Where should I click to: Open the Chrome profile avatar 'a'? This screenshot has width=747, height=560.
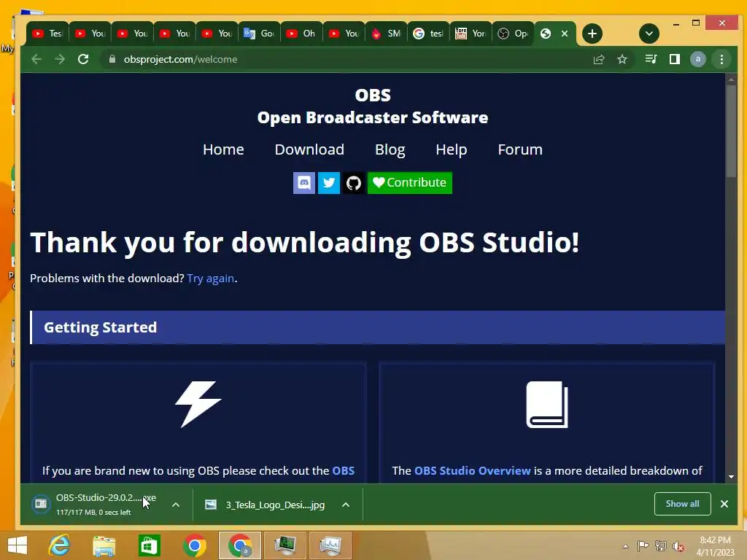pos(698,59)
